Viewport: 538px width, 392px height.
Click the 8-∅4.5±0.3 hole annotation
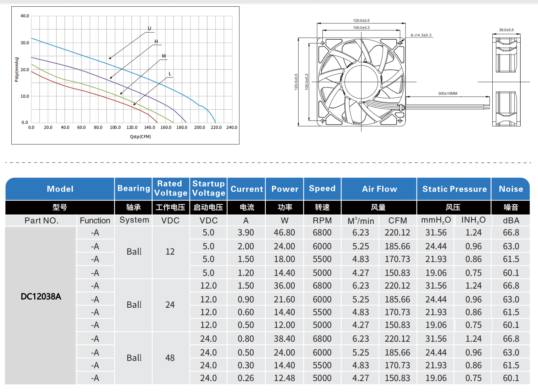coord(421,35)
